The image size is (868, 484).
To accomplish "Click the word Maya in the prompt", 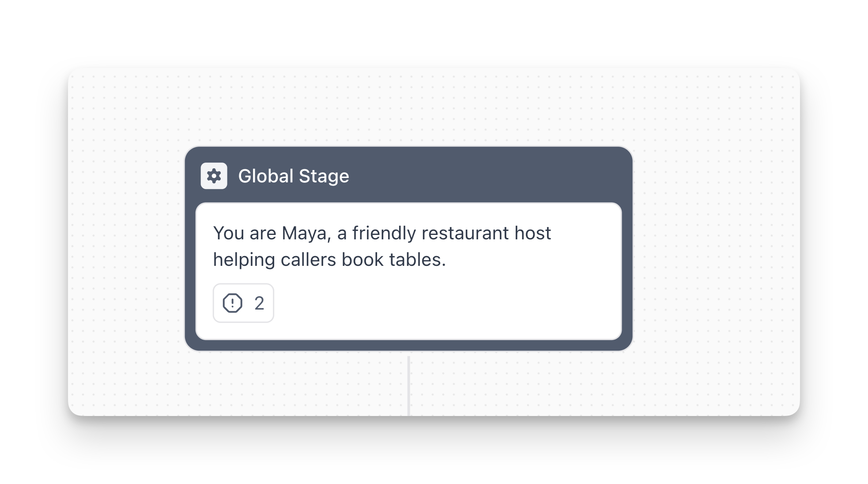I will pyautogui.click(x=306, y=233).
